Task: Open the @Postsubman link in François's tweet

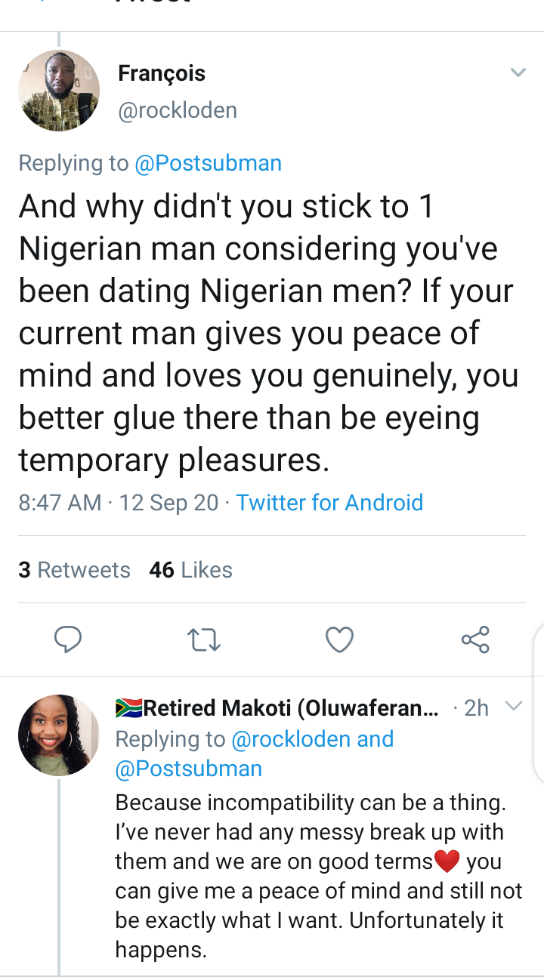Action: (x=208, y=163)
